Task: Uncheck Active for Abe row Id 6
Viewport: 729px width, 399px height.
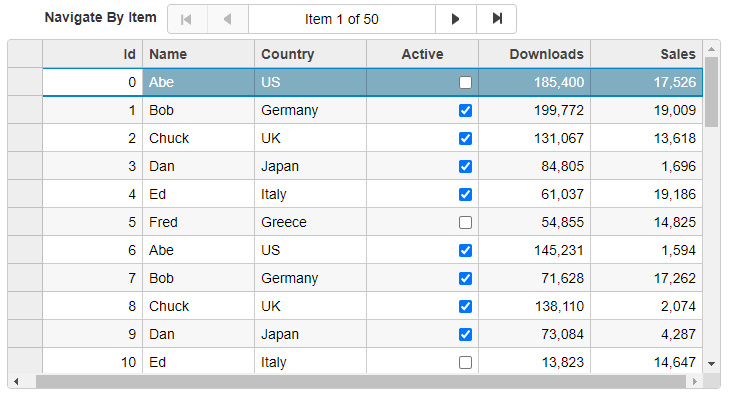Action: pos(465,250)
